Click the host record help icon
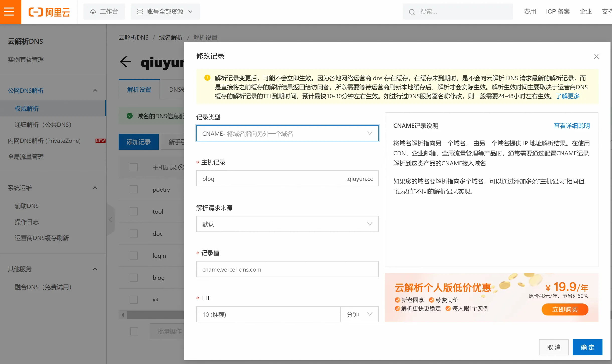 coord(181,167)
